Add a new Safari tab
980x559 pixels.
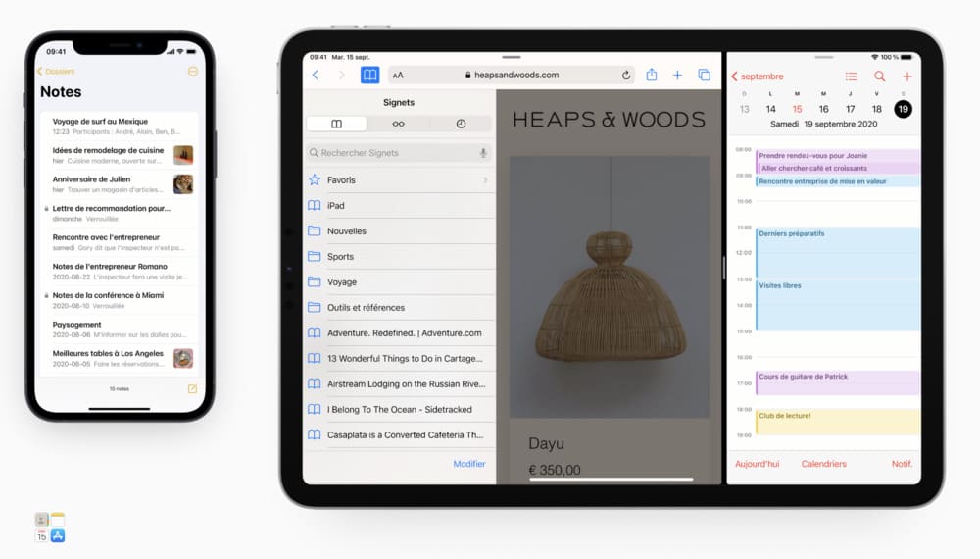[677, 76]
